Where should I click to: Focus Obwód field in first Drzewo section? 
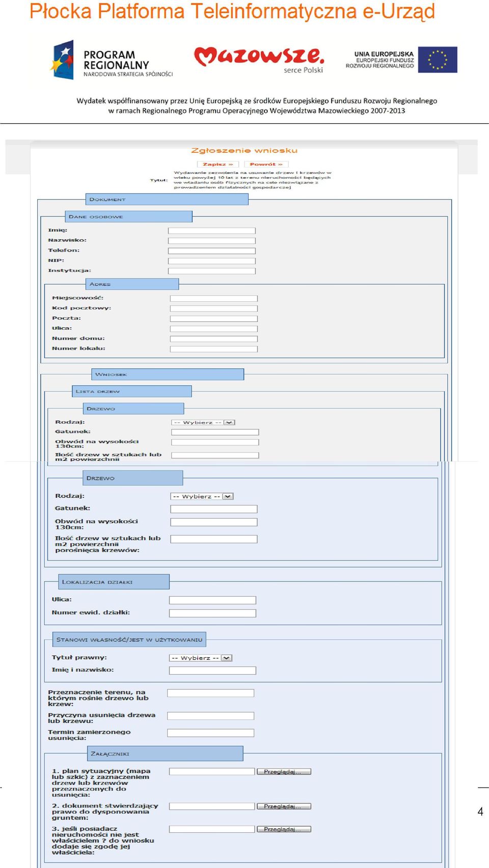tap(215, 442)
